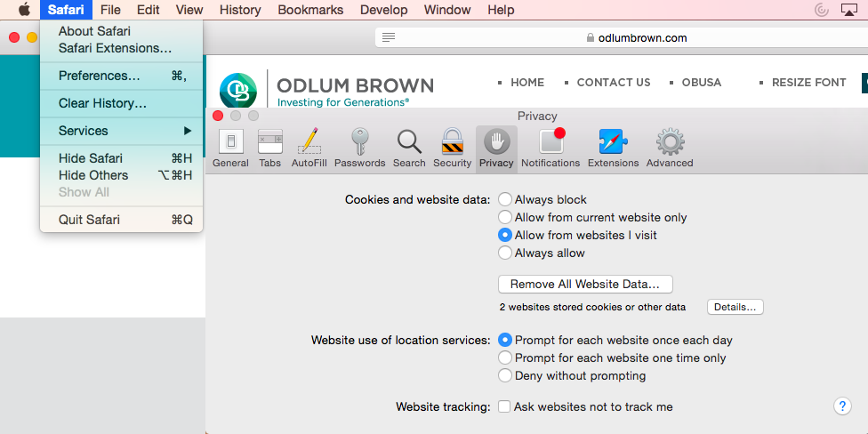Viewport: 868px width, 434px height.
Task: Open the Notifications preferences pane
Action: (x=551, y=149)
